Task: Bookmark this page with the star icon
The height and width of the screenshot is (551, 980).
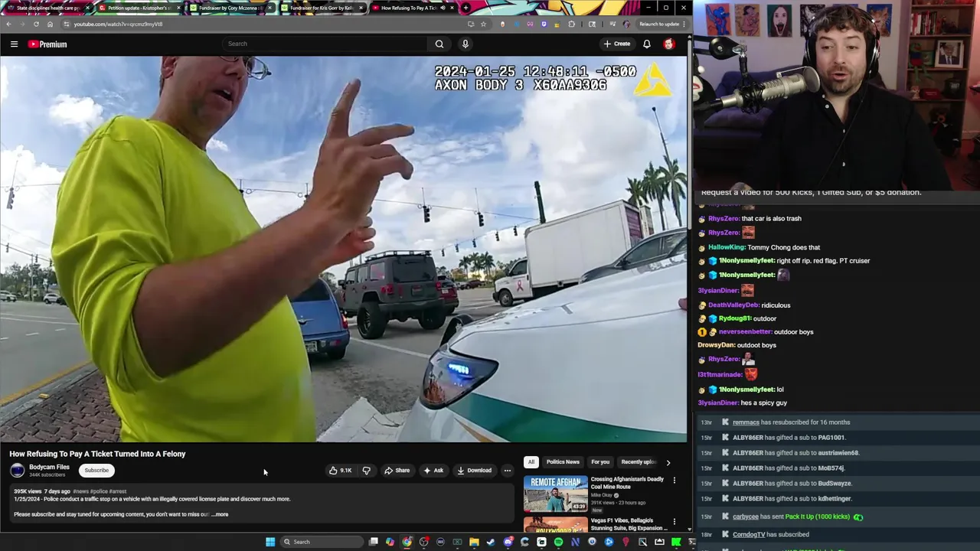Action: (x=483, y=24)
